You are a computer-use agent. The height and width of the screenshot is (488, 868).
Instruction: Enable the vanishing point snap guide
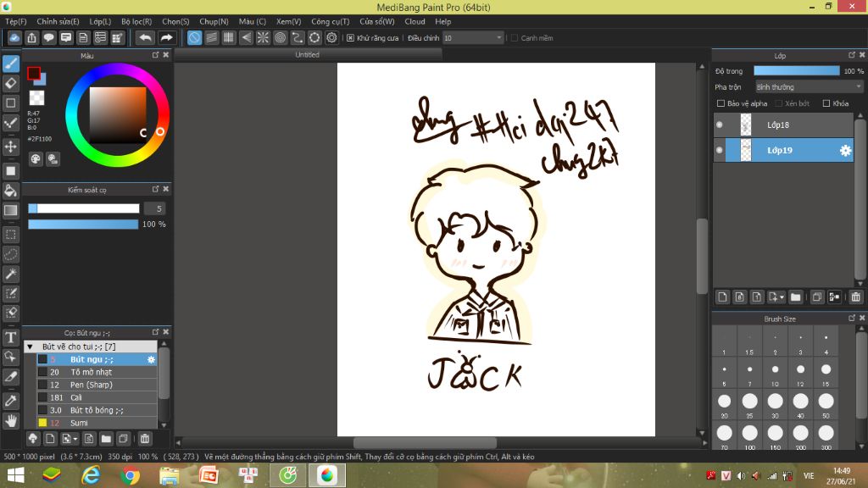tap(246, 37)
